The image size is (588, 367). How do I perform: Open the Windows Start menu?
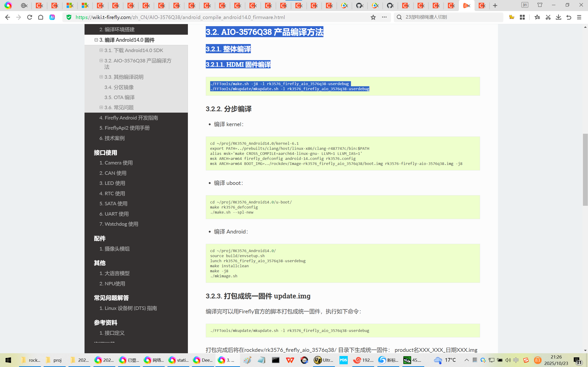8,360
